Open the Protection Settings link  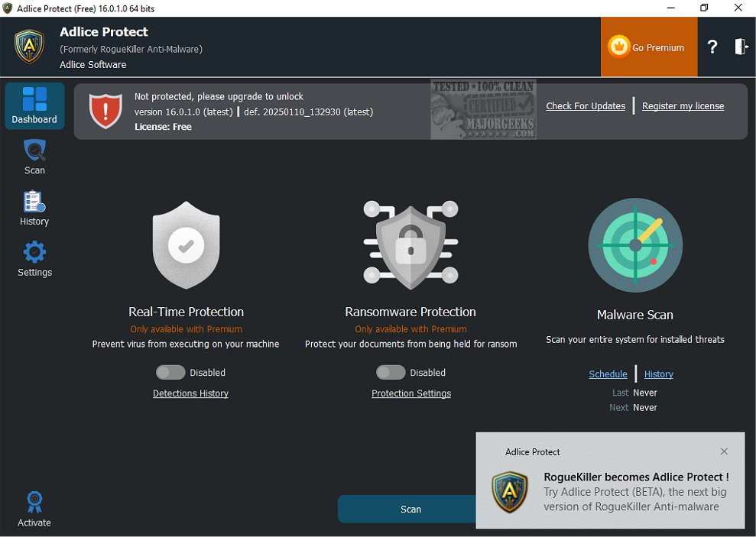[411, 393]
